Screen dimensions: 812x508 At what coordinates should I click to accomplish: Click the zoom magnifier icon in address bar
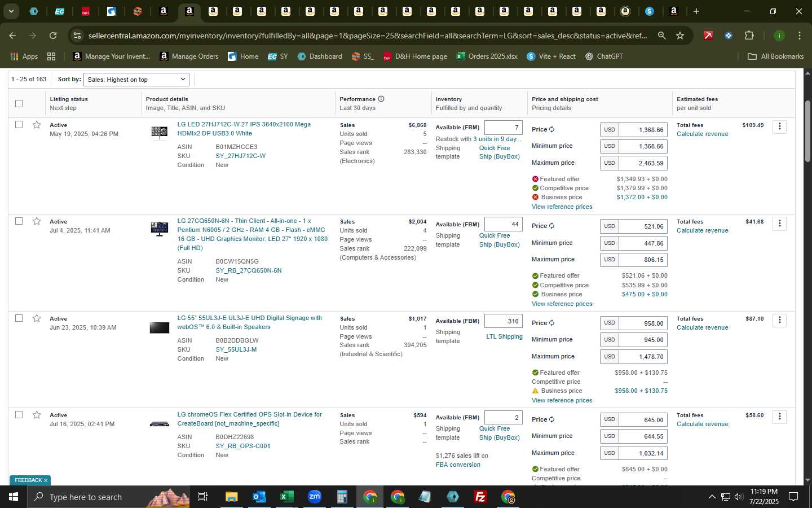tap(661, 36)
